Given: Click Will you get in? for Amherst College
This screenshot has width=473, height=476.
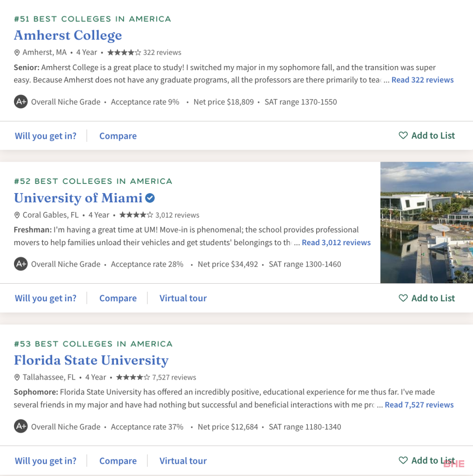Looking at the screenshot, I should (46, 136).
